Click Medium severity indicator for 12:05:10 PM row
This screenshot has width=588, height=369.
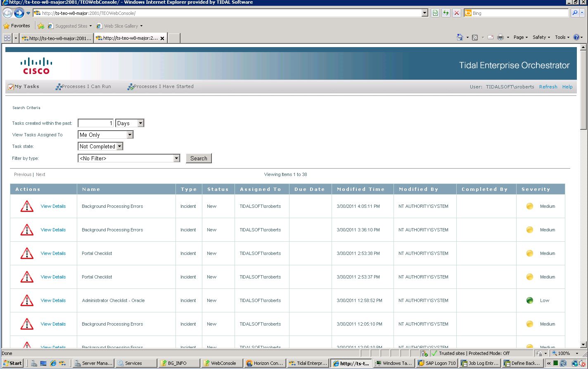click(530, 324)
